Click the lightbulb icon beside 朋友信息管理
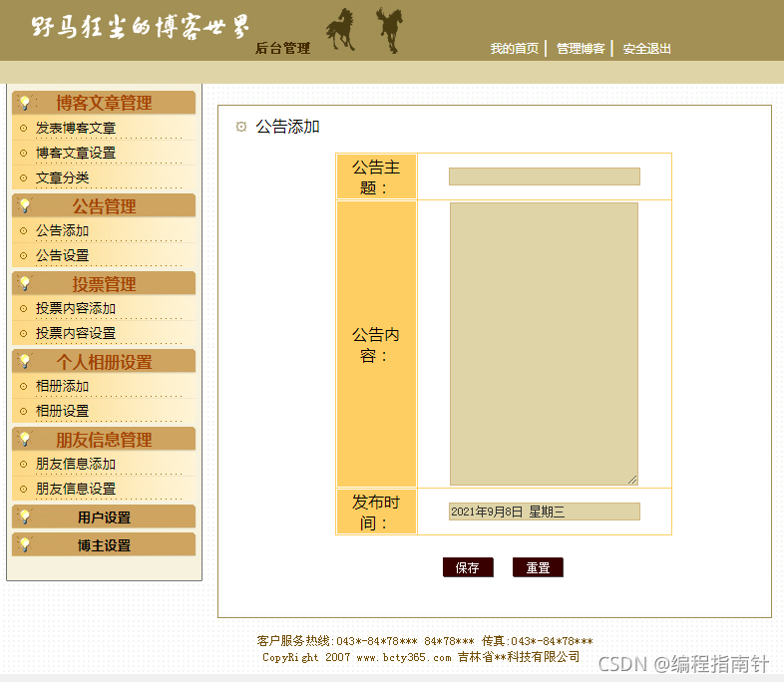The height and width of the screenshot is (682, 784). click(25, 439)
